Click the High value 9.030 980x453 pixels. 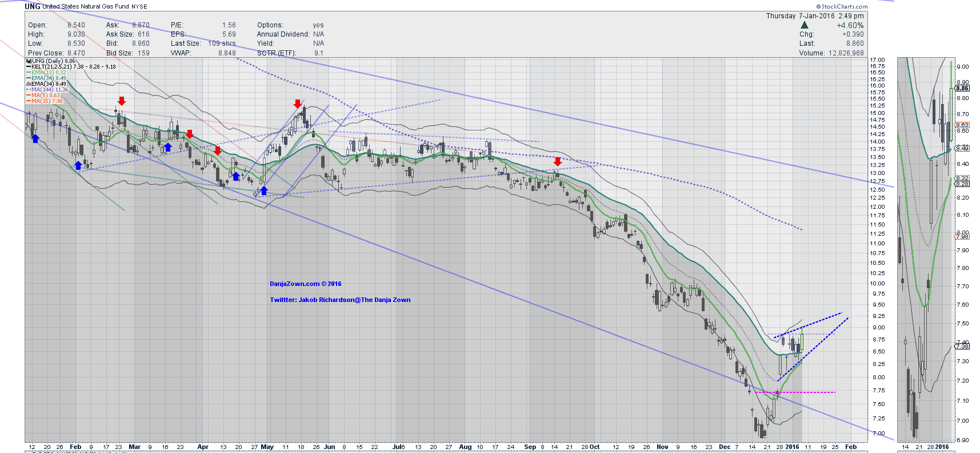click(76, 34)
